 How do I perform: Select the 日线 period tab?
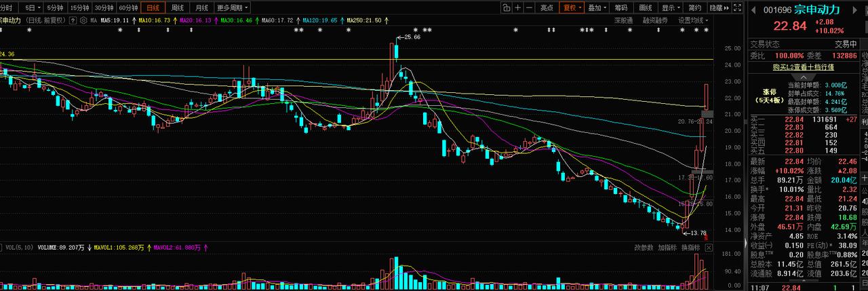coord(153,8)
